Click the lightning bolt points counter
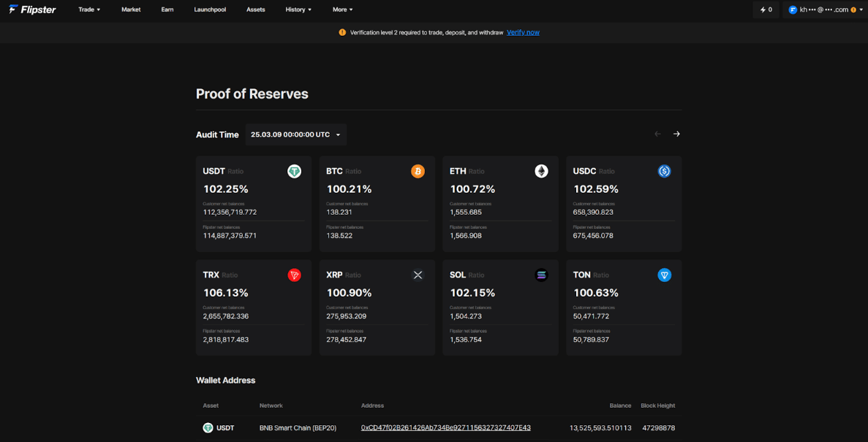 click(x=766, y=9)
